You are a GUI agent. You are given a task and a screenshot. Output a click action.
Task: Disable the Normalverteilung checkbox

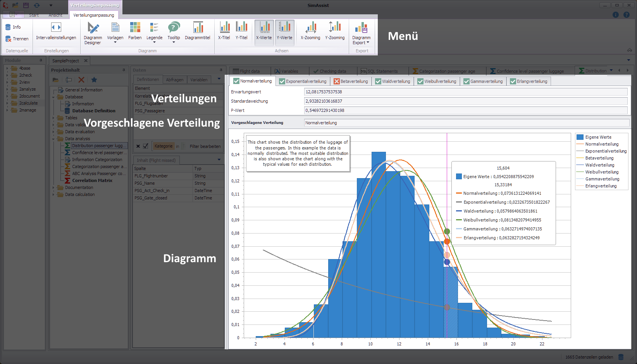pos(236,81)
